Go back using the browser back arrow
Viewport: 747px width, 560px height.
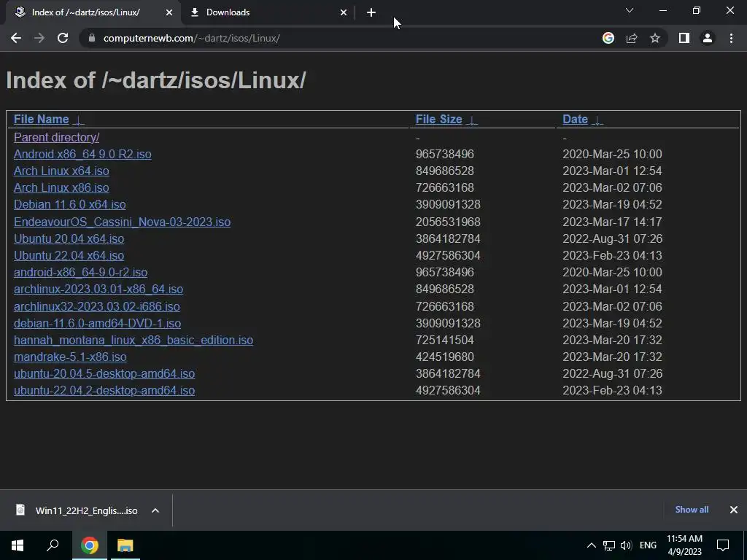tap(16, 38)
